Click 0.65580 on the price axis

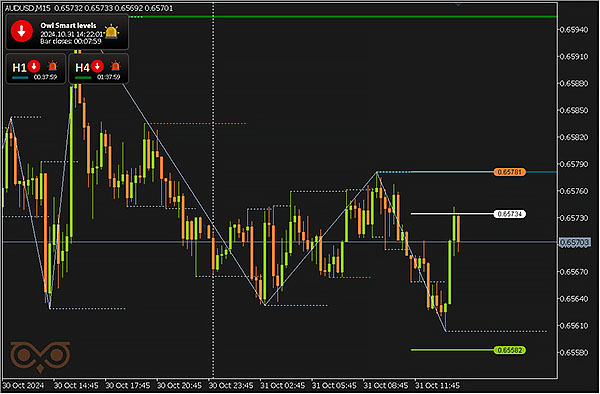click(x=574, y=352)
